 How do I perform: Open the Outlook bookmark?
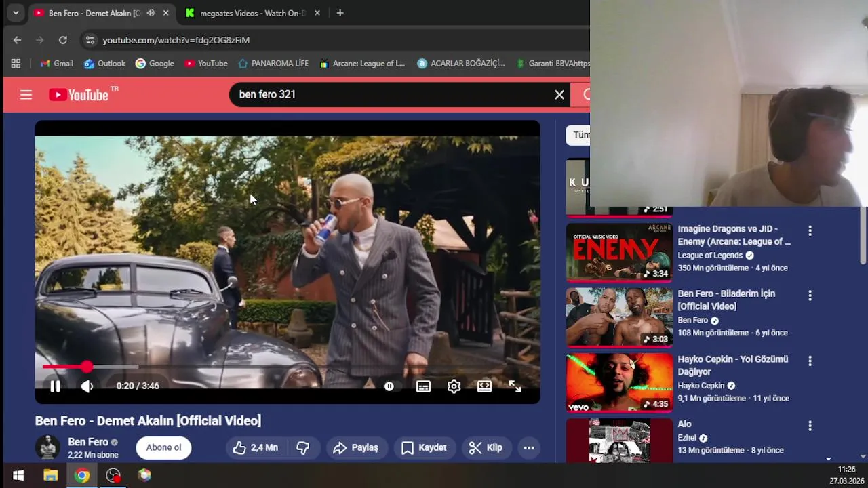point(104,63)
